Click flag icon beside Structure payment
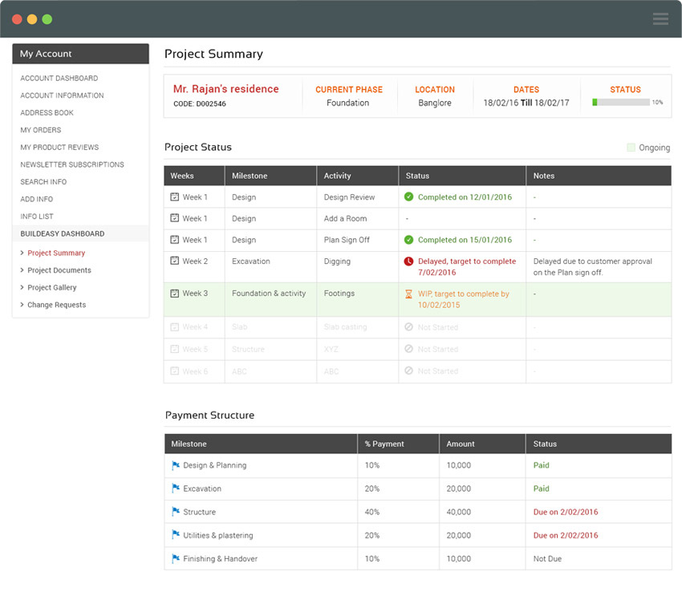This screenshot has height=616, width=682. [176, 512]
